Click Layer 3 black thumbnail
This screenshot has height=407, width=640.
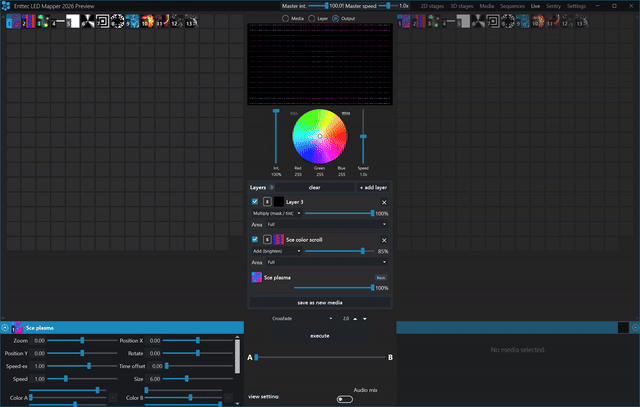(x=279, y=202)
